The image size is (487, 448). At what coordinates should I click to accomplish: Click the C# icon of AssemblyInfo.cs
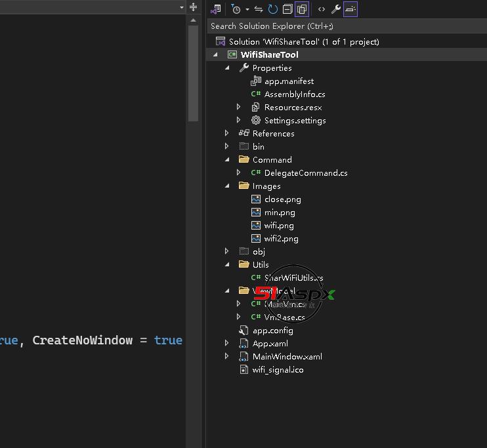pyautogui.click(x=256, y=94)
